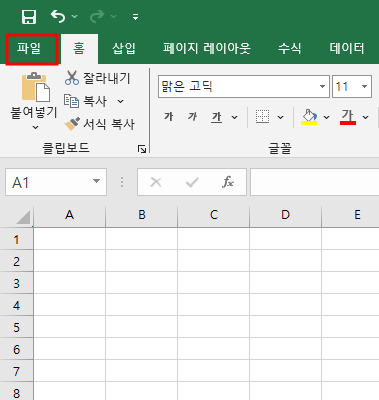Open the font size dropdown arrow
This screenshot has width=379, height=400.
[x=365, y=87]
